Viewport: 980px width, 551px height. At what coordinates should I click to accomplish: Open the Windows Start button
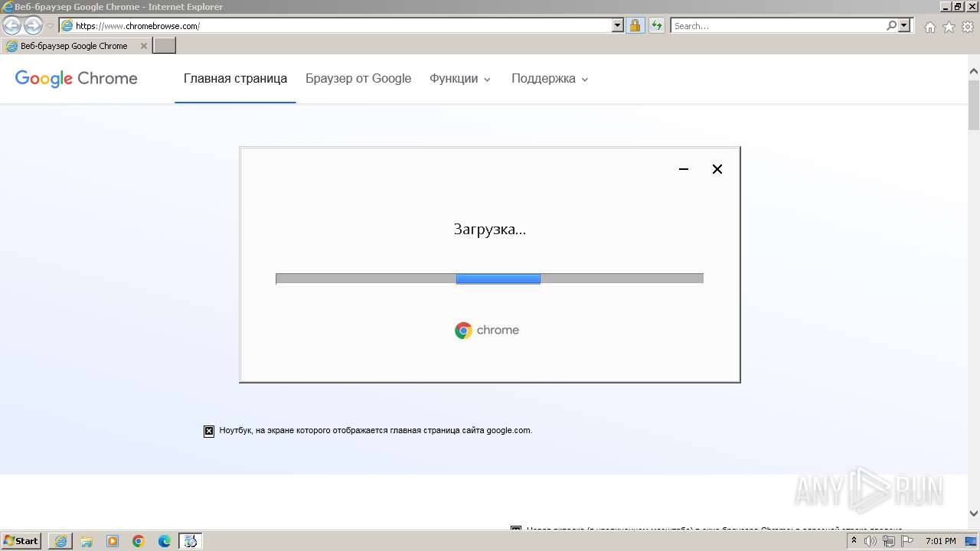tap(21, 541)
